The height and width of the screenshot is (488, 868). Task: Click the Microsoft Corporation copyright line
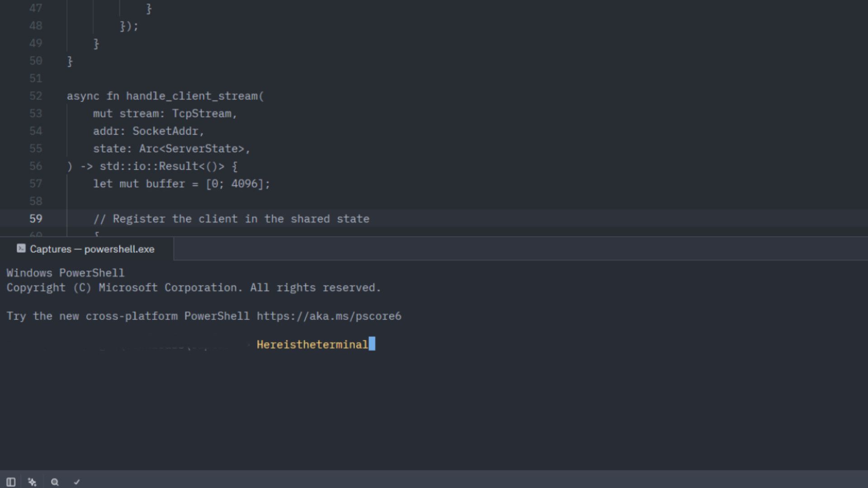pyautogui.click(x=194, y=288)
